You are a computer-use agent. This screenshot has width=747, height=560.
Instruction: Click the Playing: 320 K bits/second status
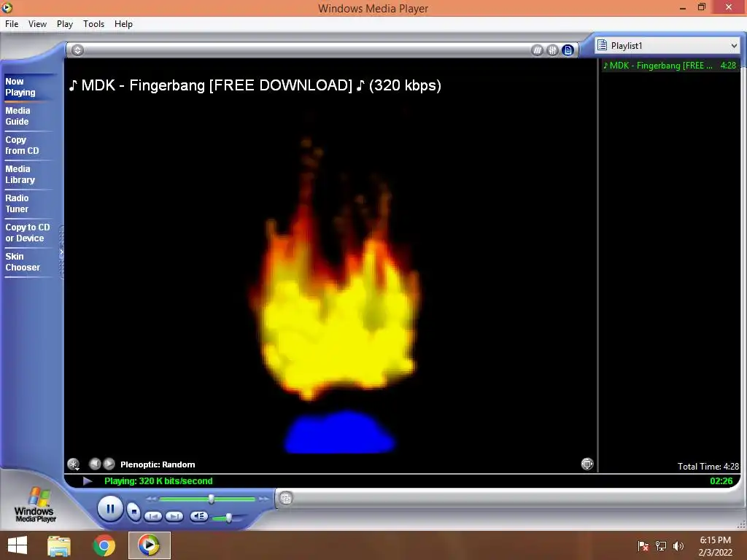[158, 481]
